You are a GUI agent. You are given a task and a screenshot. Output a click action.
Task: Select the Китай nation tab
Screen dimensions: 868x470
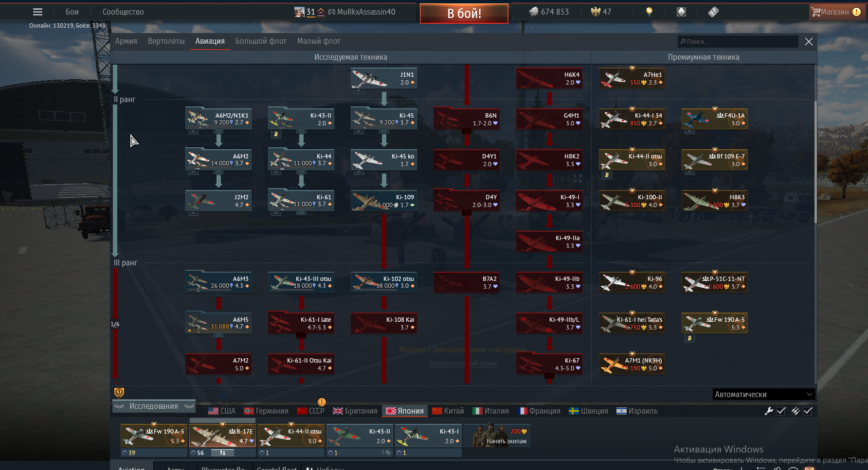tap(448, 411)
